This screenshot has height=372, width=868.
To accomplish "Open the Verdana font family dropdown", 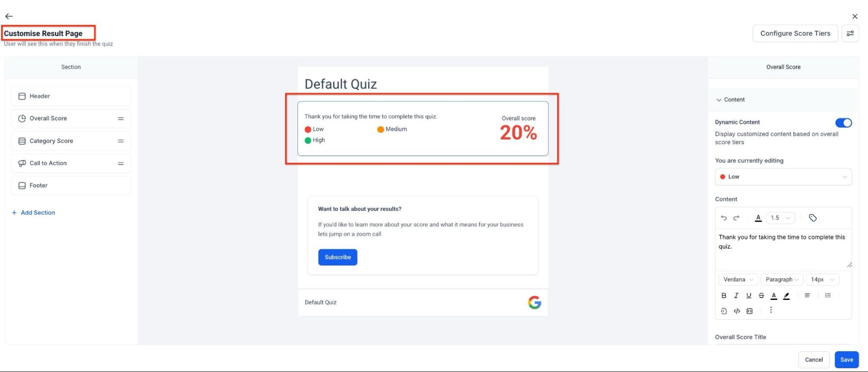I will click(738, 279).
